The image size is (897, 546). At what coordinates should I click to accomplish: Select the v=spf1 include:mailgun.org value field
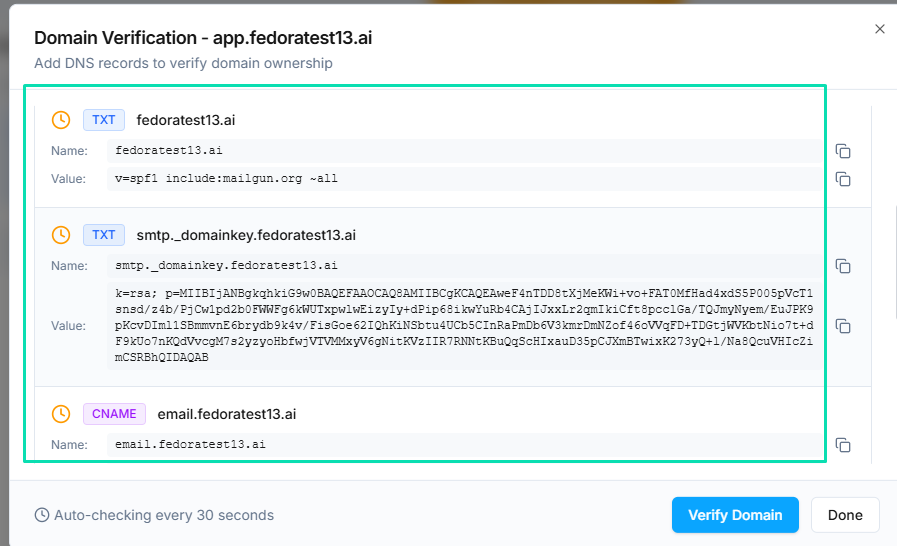click(464, 179)
